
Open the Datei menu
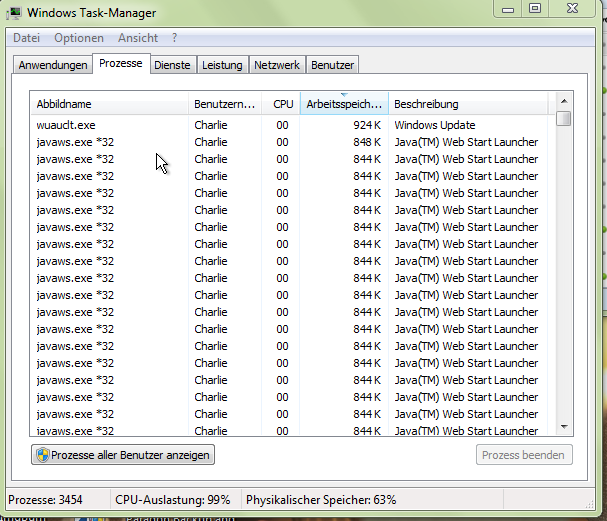point(26,38)
